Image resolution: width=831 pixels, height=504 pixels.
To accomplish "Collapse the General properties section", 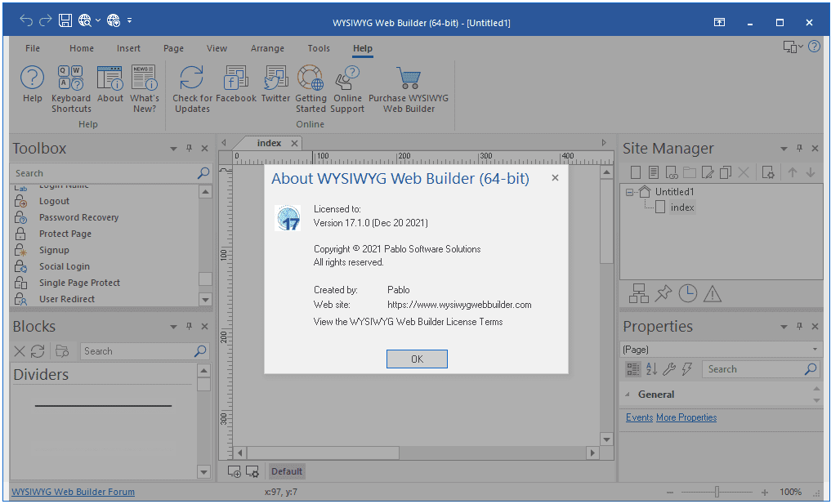I will [x=628, y=395].
